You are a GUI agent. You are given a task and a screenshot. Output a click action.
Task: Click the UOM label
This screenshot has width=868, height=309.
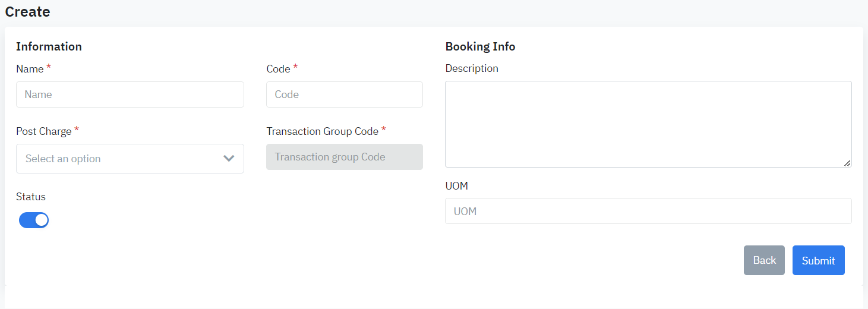coord(456,186)
